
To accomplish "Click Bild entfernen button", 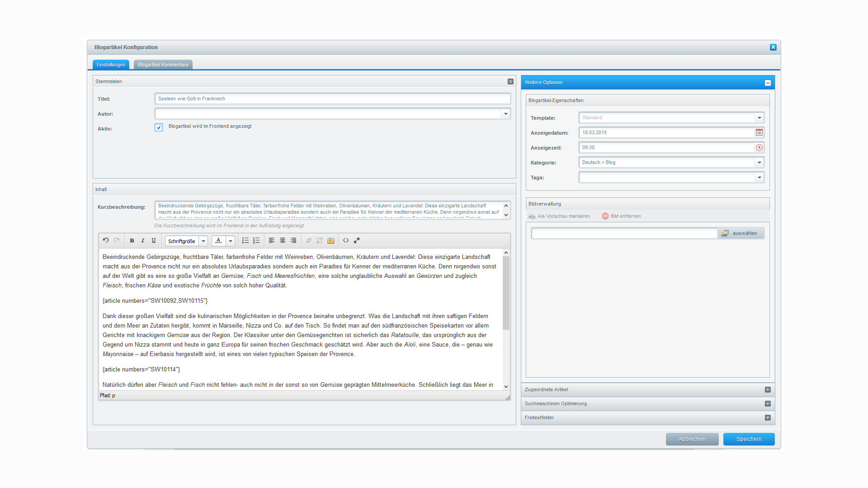I will [x=622, y=216].
